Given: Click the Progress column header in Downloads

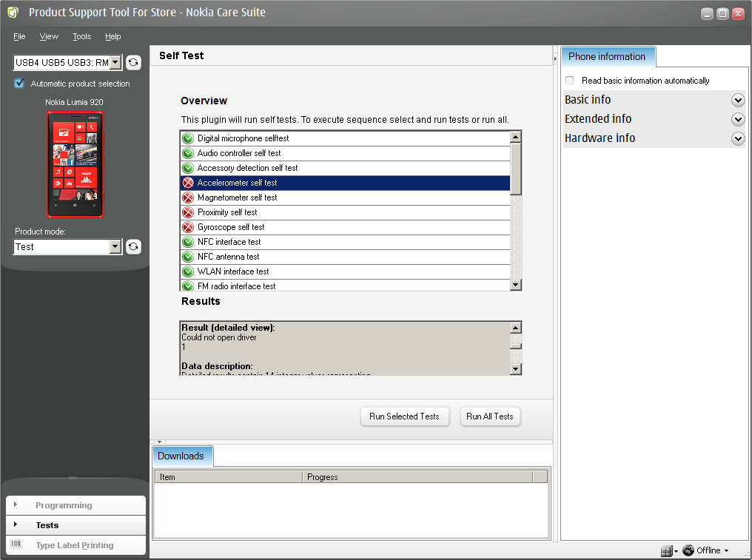Looking at the screenshot, I should 417,477.
